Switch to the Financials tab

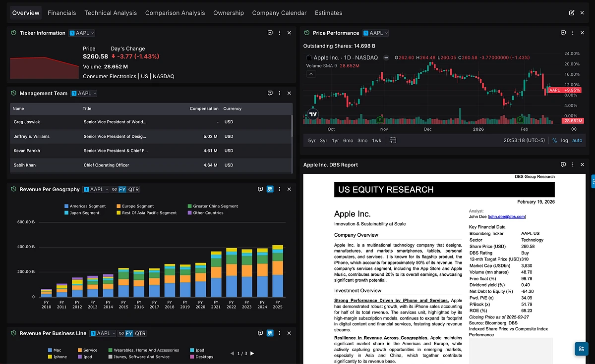pos(62,13)
